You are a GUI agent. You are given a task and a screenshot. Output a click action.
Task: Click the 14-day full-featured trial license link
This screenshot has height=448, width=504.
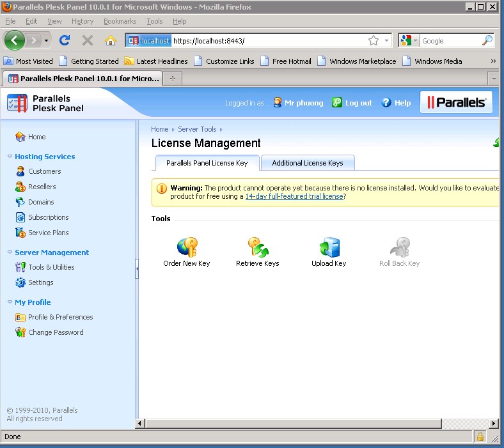(x=294, y=196)
